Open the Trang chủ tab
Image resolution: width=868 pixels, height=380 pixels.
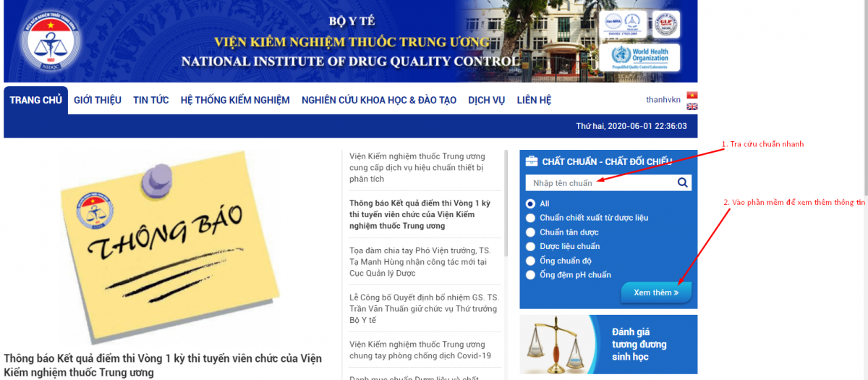(x=36, y=101)
